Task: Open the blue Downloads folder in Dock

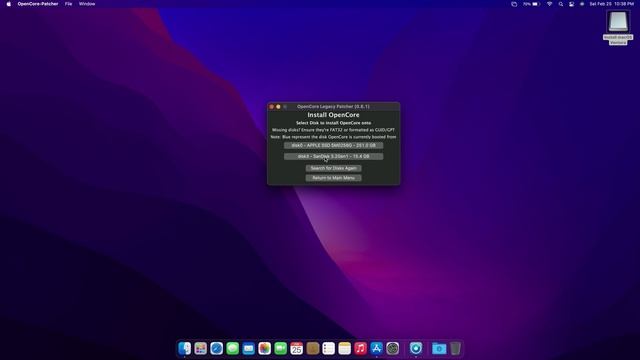Action: pos(439,348)
